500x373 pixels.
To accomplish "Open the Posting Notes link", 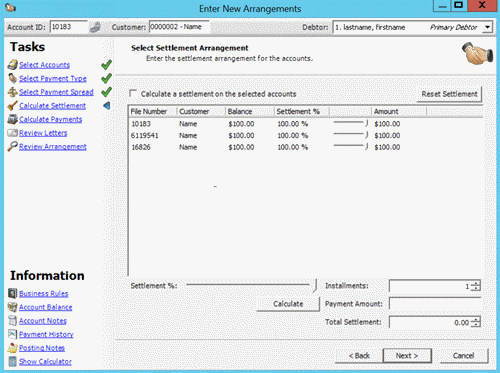I will (x=42, y=348).
